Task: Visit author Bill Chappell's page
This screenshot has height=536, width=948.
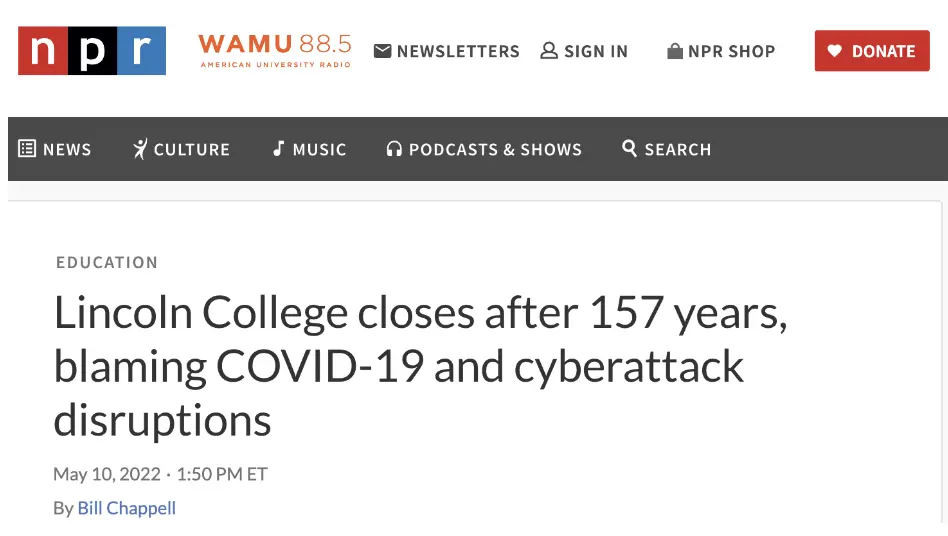Action: pyautogui.click(x=127, y=508)
